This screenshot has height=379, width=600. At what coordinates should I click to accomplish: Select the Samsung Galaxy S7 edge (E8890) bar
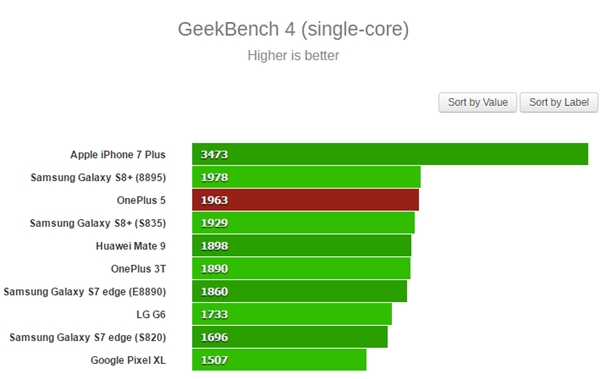300,291
